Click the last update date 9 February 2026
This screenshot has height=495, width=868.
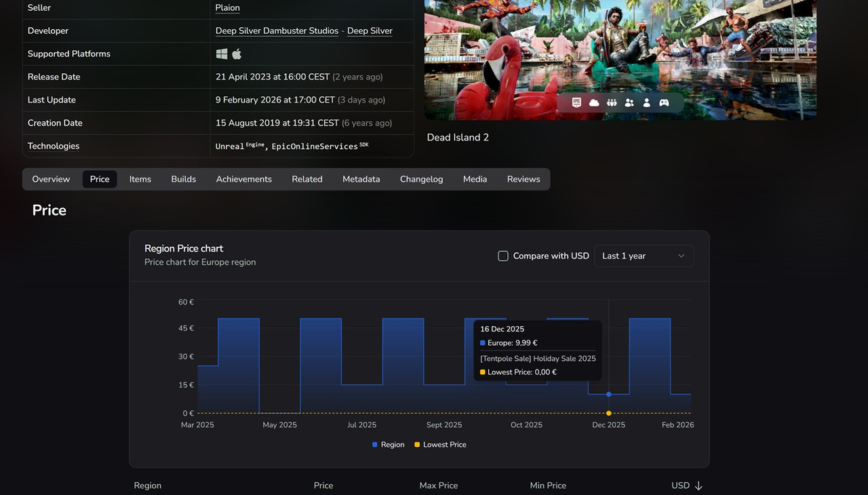[275, 100]
